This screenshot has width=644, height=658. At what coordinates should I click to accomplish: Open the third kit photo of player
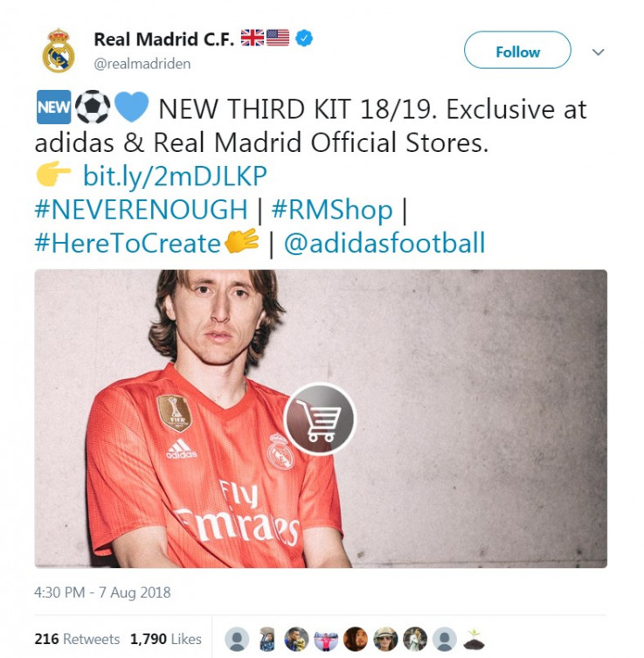click(321, 419)
